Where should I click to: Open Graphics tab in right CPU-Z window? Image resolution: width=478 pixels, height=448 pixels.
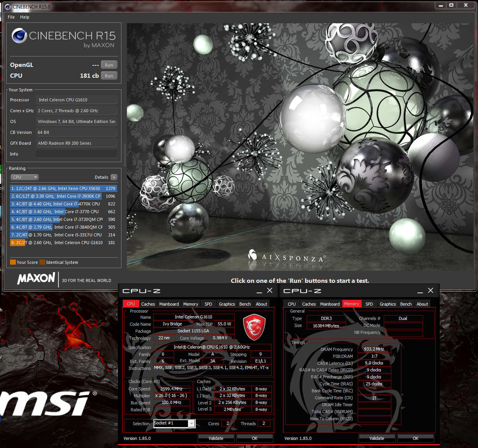point(388,304)
